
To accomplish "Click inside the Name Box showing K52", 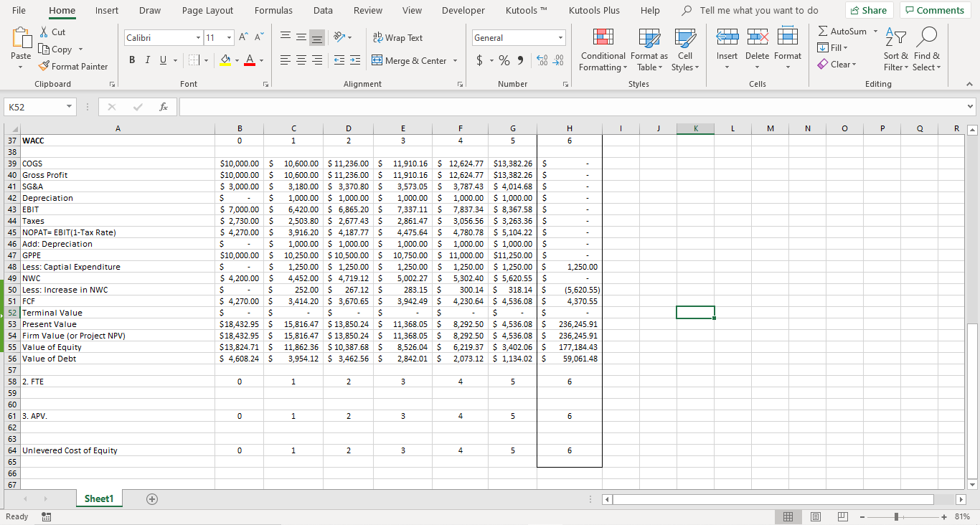I will [x=36, y=107].
